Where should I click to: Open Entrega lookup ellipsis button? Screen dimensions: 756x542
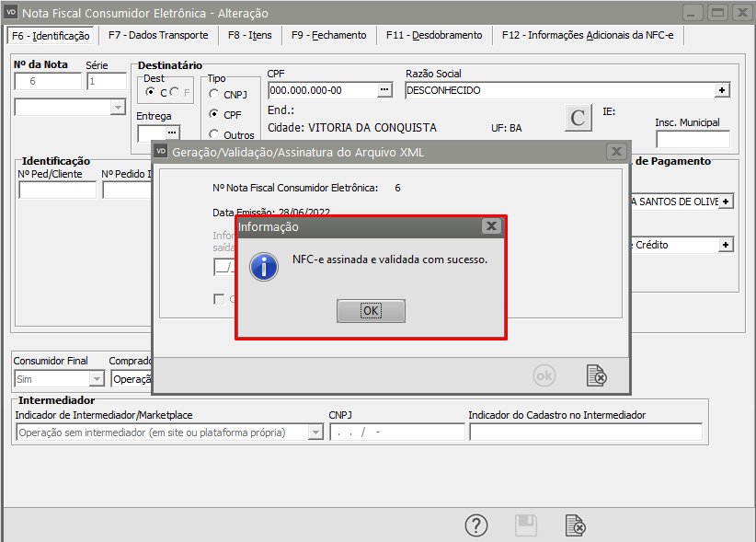tap(172, 133)
